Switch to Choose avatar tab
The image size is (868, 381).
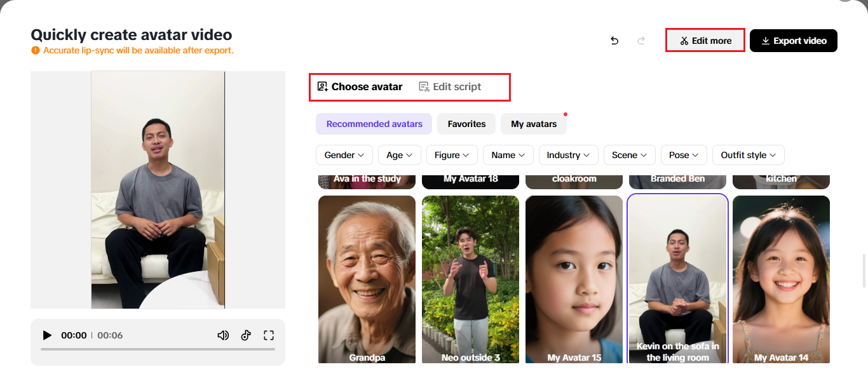[x=360, y=87]
